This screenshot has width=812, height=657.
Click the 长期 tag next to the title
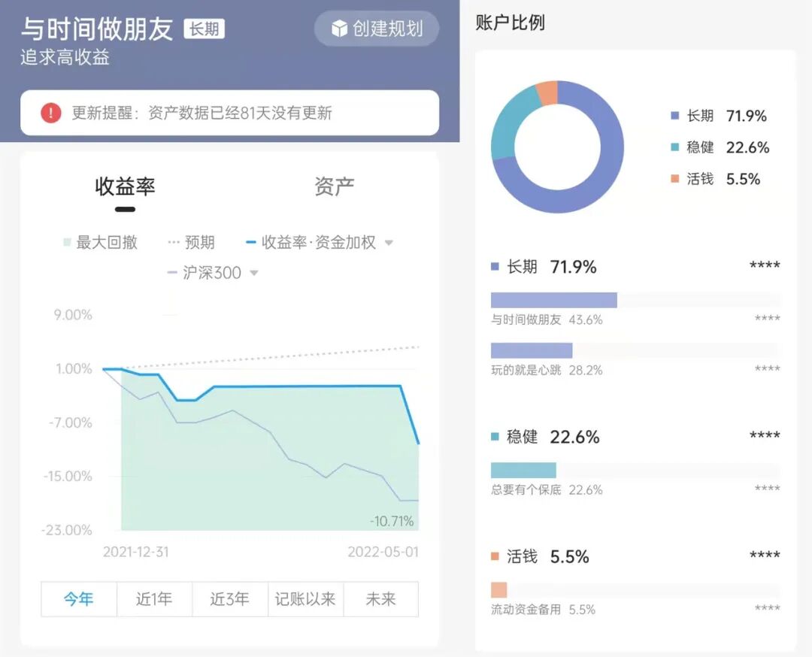tap(204, 29)
